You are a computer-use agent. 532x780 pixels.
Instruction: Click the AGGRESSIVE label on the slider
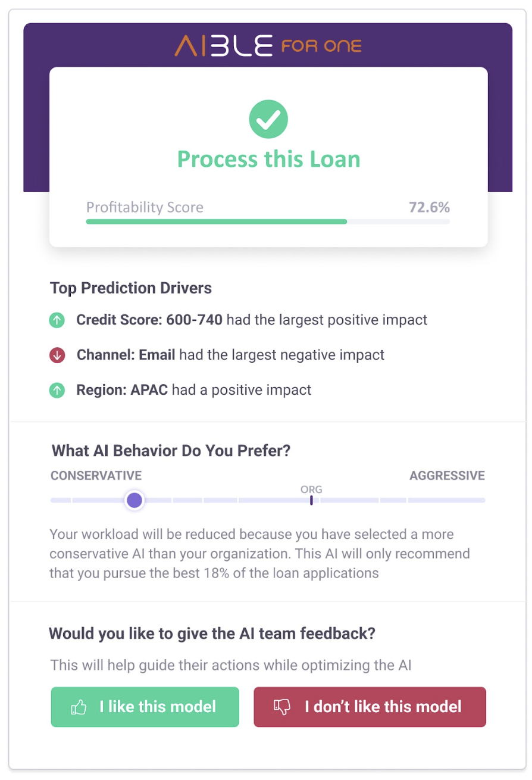click(447, 476)
